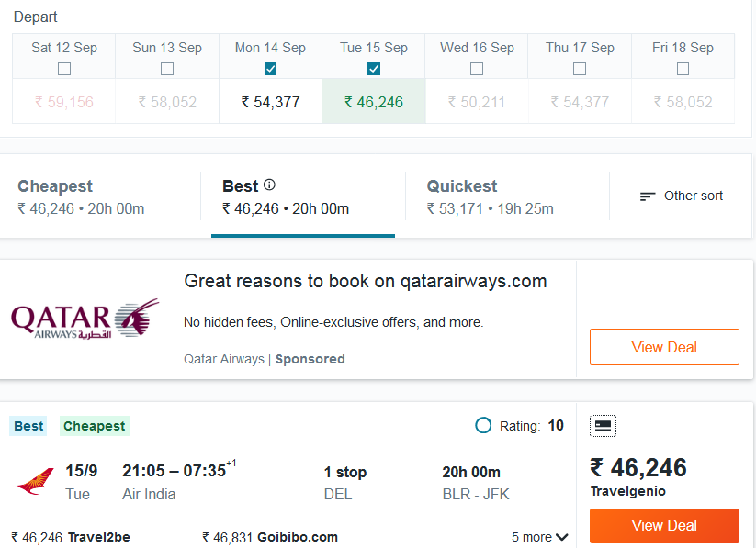The image size is (756, 548).
Task: Enable the Fri 18 Sep checkbox
Action: click(683, 69)
